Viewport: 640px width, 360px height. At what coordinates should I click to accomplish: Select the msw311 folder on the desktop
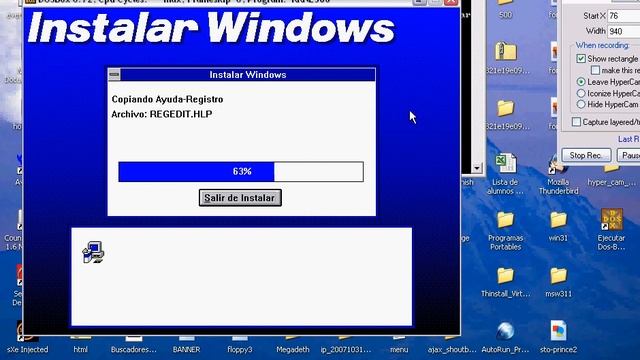point(558,282)
